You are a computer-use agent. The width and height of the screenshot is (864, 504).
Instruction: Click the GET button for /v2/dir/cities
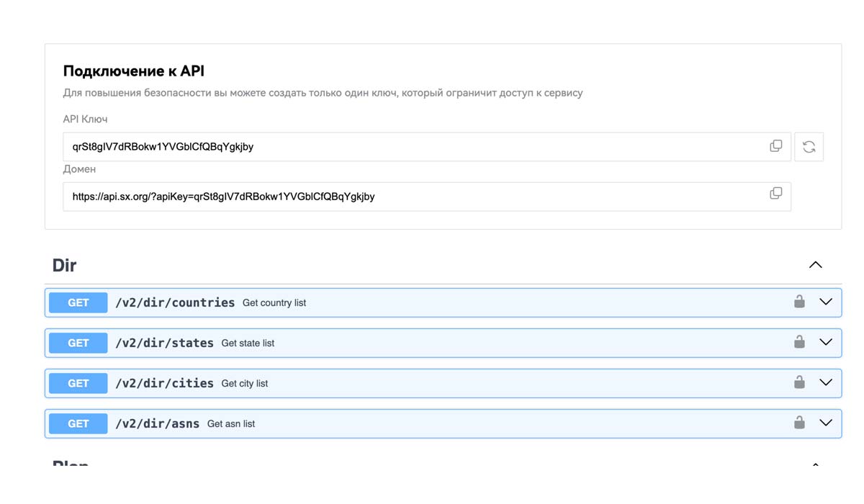pyautogui.click(x=78, y=384)
